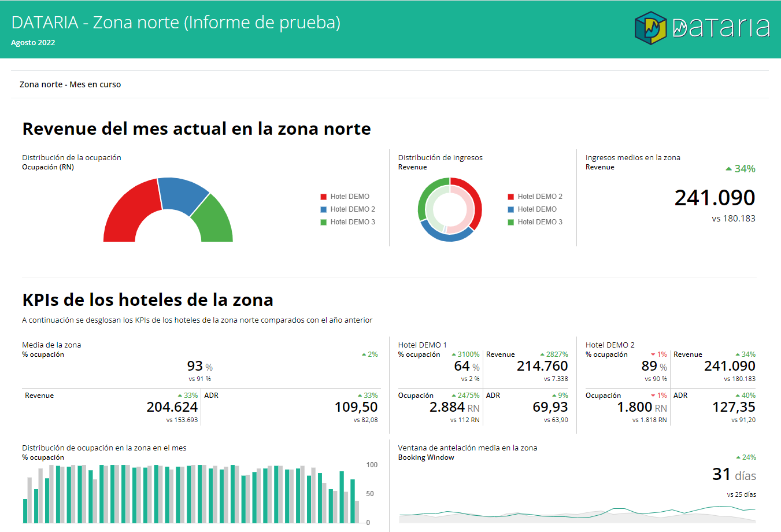Click the 'Zona norte - Mes en curso' tab label
The width and height of the screenshot is (781, 532).
[70, 84]
